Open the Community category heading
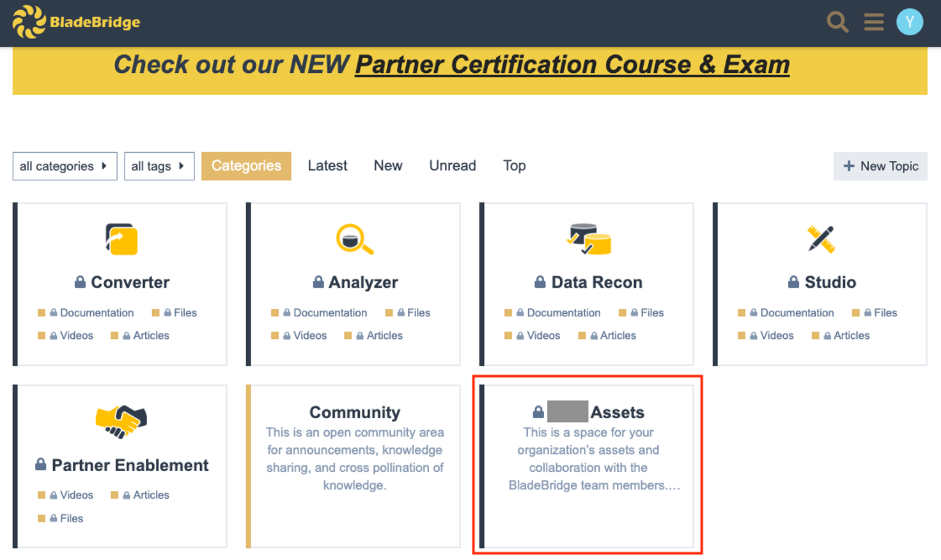Screen dimensions: 941x560 355,412
